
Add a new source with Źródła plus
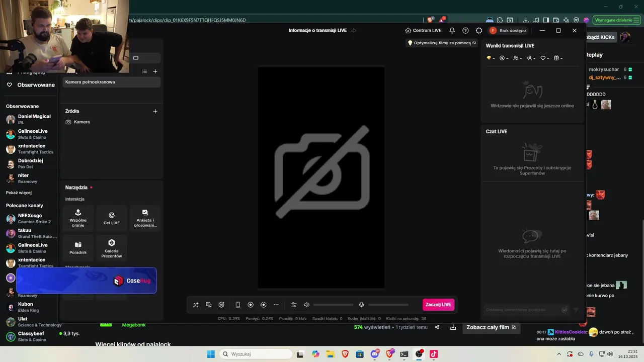(x=155, y=111)
